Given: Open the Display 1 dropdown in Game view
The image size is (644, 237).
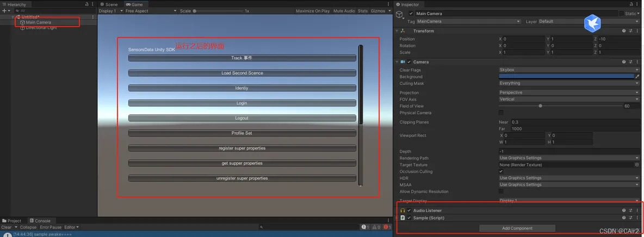Looking at the screenshot, I should 110,11.
